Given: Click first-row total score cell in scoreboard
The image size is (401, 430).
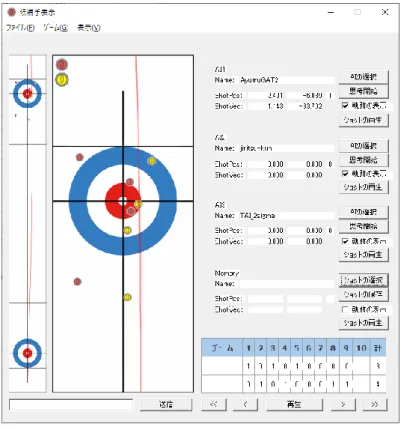Looking at the screenshot, I should (378, 366).
